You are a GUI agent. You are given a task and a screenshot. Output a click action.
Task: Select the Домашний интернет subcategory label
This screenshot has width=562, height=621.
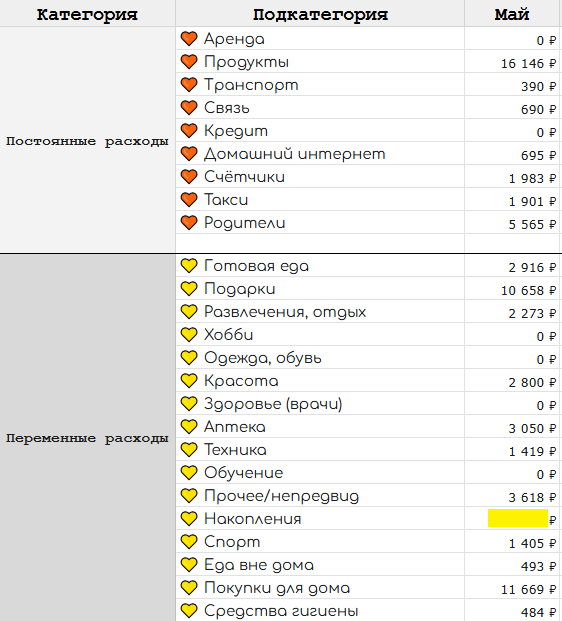pos(295,154)
